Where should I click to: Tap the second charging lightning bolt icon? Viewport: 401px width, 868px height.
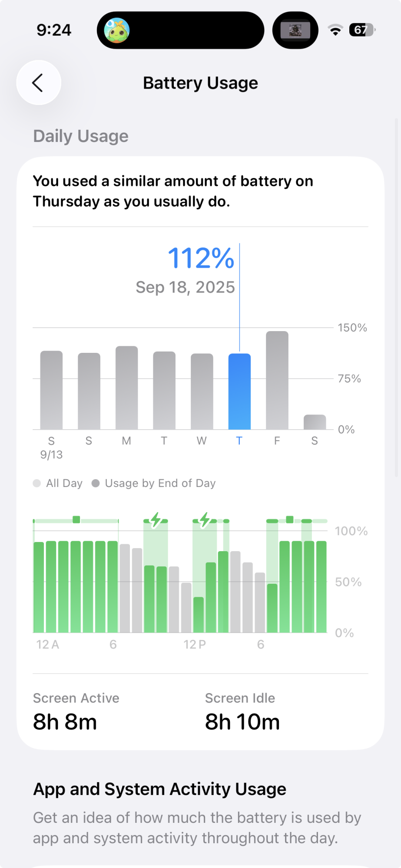[205, 519]
